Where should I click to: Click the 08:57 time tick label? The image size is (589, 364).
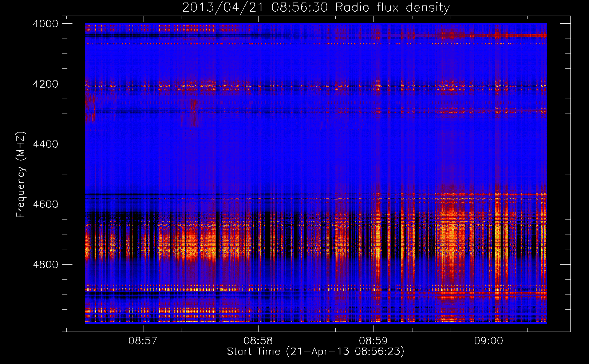click(x=143, y=341)
